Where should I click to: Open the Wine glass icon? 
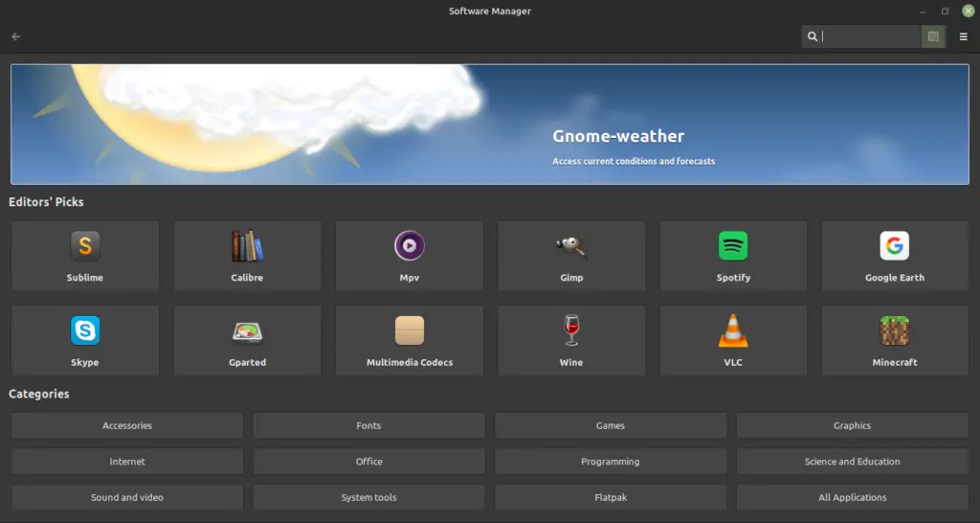(x=571, y=330)
